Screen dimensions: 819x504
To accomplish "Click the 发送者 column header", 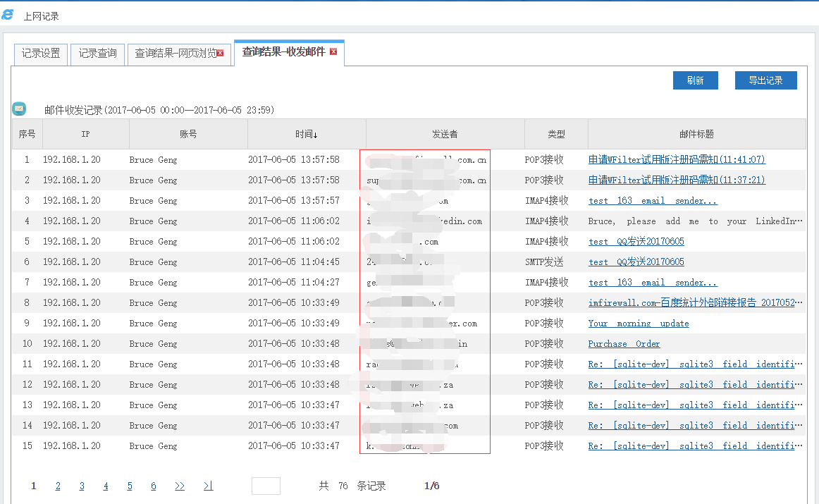I will tap(445, 134).
